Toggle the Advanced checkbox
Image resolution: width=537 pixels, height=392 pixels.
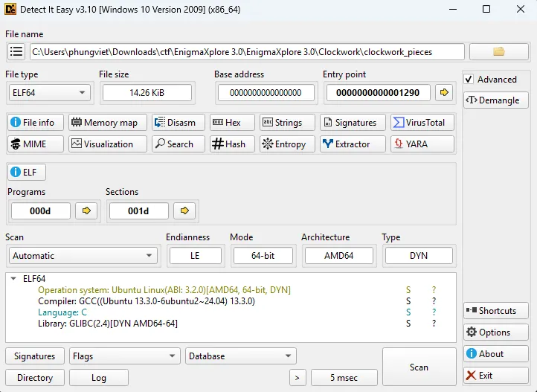(x=469, y=80)
